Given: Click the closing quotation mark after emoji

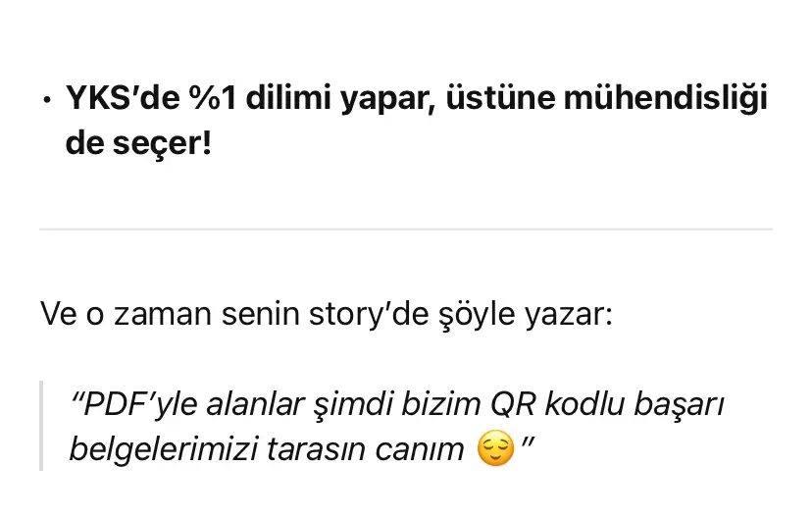Looking at the screenshot, I should [x=527, y=446].
